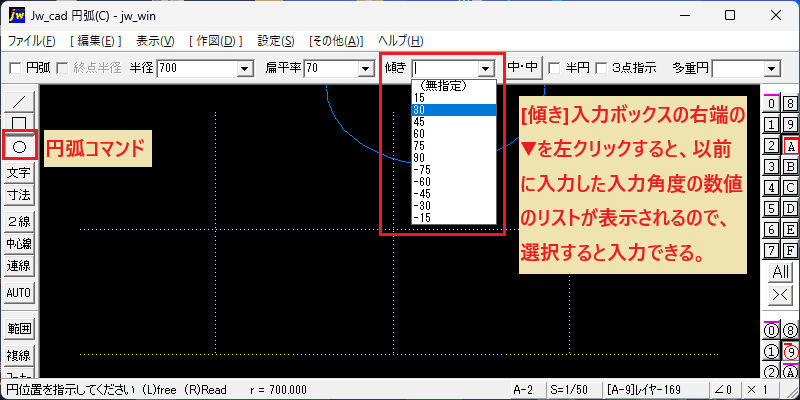
Task: Open the 多重円 dropdown list
Action: point(771,68)
